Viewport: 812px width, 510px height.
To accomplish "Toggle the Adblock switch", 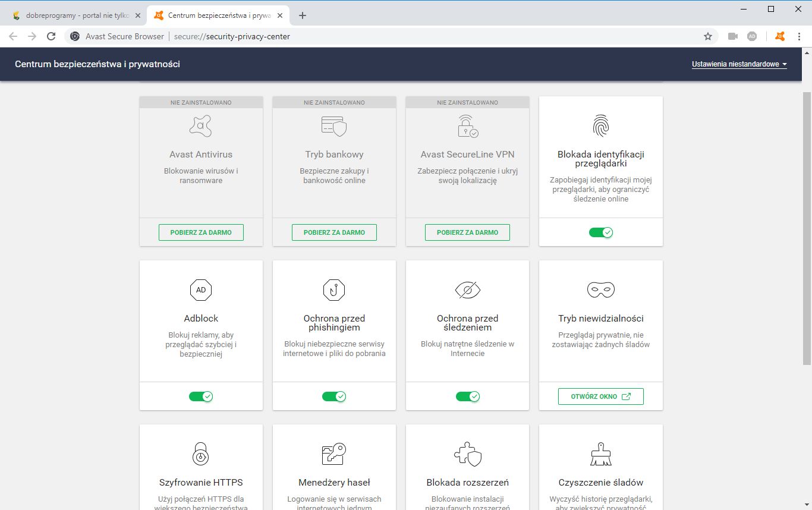I will [201, 396].
